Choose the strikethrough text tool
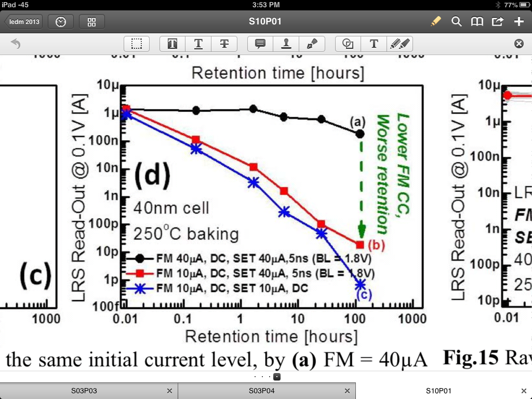 224,44
